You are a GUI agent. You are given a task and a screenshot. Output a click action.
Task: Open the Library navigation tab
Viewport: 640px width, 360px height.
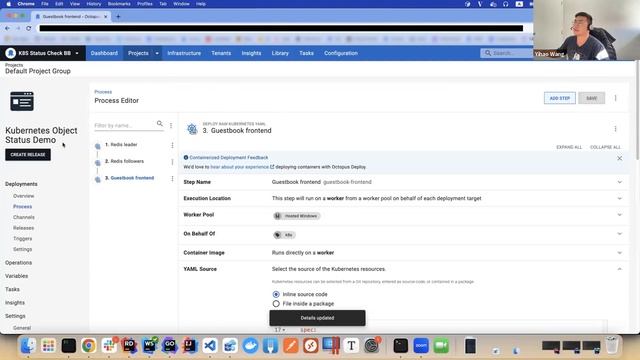pos(280,53)
